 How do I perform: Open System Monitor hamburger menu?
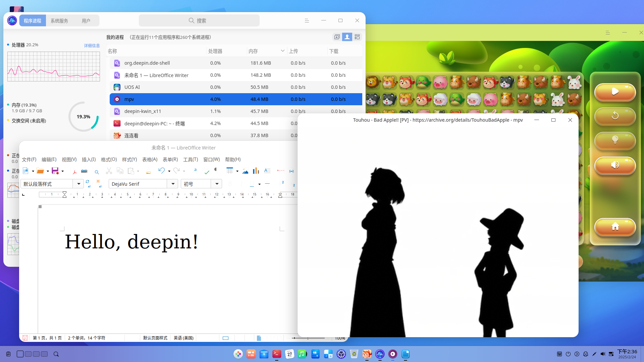coord(307,20)
